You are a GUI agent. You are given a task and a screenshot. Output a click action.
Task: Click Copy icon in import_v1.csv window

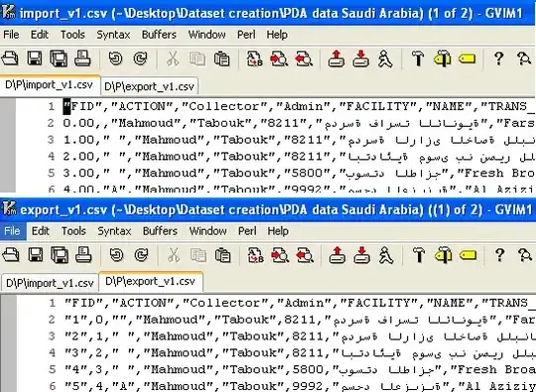[x=198, y=59]
